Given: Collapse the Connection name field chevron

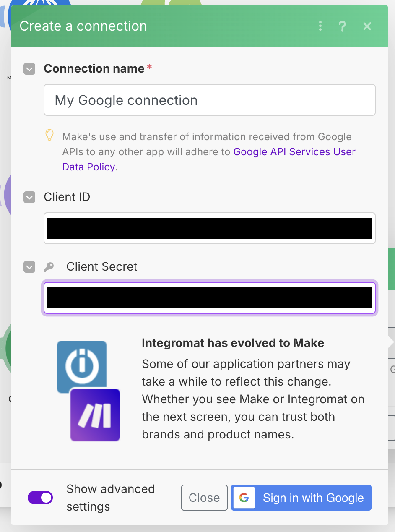Looking at the screenshot, I should click(x=29, y=68).
